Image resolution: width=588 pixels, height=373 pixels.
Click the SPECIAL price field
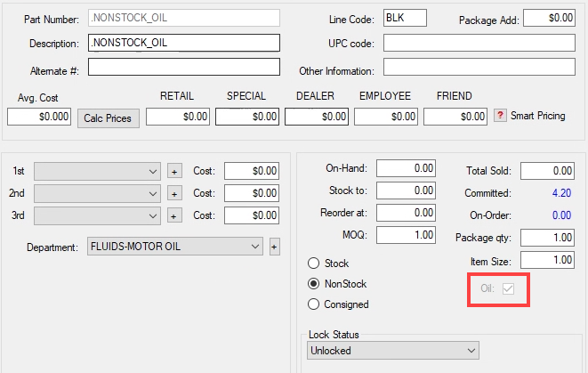click(x=247, y=117)
